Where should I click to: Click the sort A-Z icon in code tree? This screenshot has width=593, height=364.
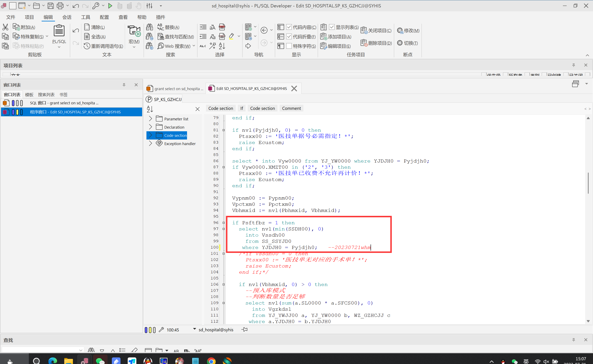click(x=150, y=109)
